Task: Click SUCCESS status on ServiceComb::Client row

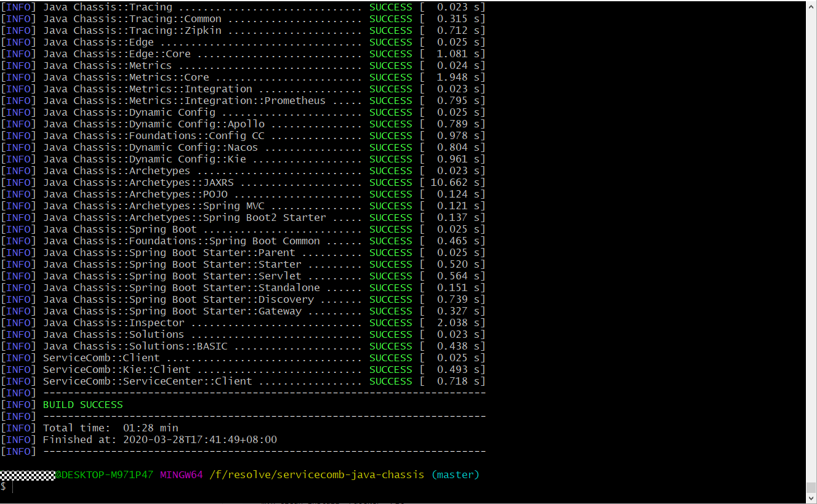Action: tap(391, 358)
